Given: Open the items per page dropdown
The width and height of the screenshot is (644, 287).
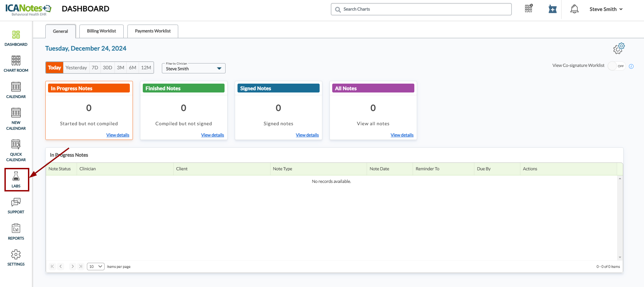Looking at the screenshot, I should point(96,267).
